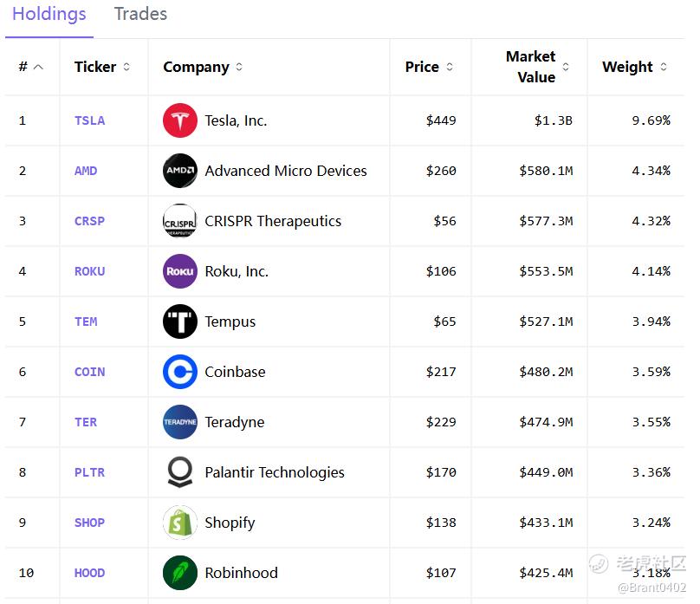Viewport: 700px width, 604px height.
Task: Sort holdings by Ticker column
Action: [102, 67]
